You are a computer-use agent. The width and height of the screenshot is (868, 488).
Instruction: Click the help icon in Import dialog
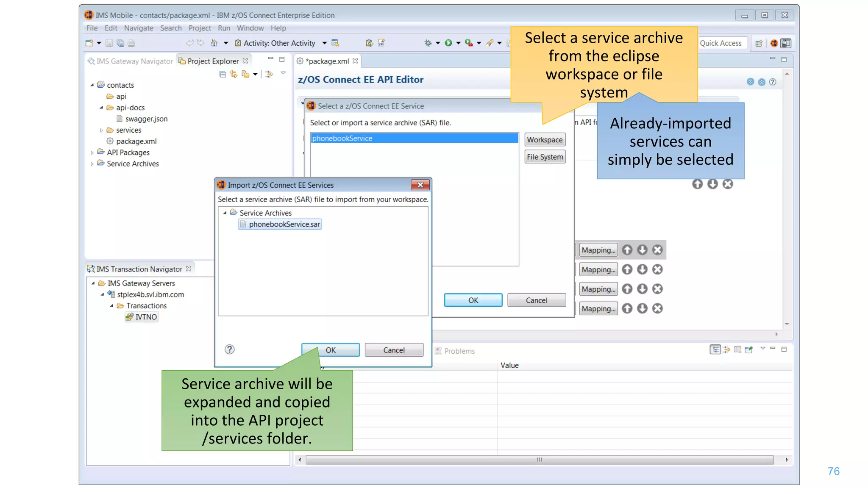click(x=229, y=349)
